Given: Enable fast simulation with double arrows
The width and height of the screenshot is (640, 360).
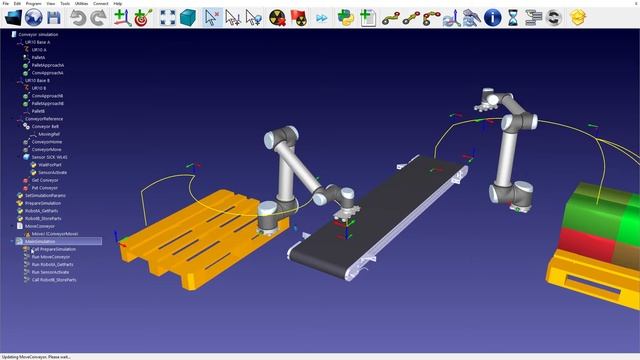Looking at the screenshot, I should 322,18.
